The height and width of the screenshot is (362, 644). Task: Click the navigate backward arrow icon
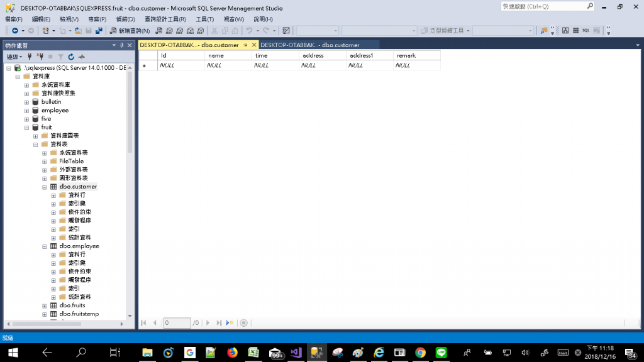(15, 31)
